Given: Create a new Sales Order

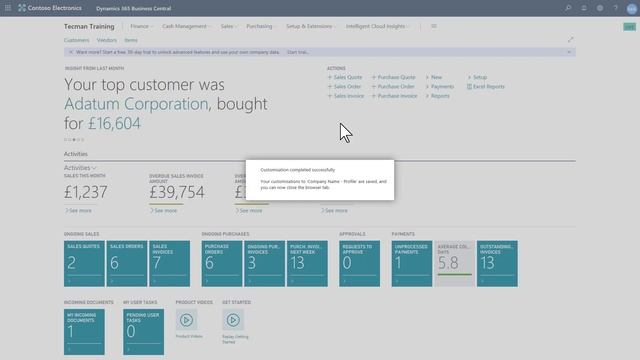Looking at the screenshot, I should tap(344, 87).
